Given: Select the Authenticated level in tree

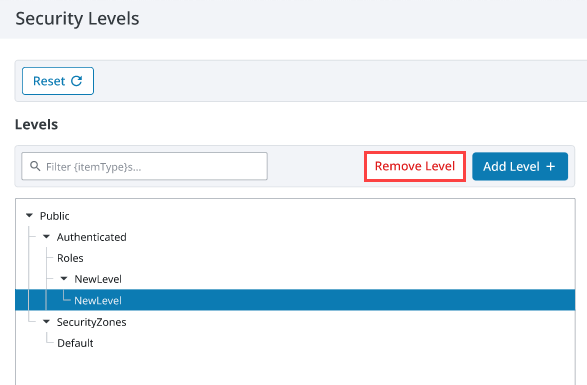Looking at the screenshot, I should [92, 237].
